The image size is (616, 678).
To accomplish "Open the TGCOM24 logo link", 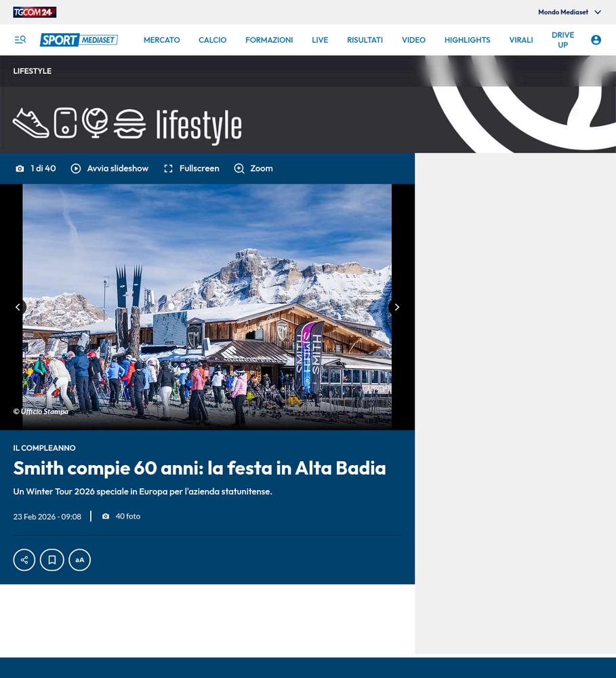I will tap(35, 12).
